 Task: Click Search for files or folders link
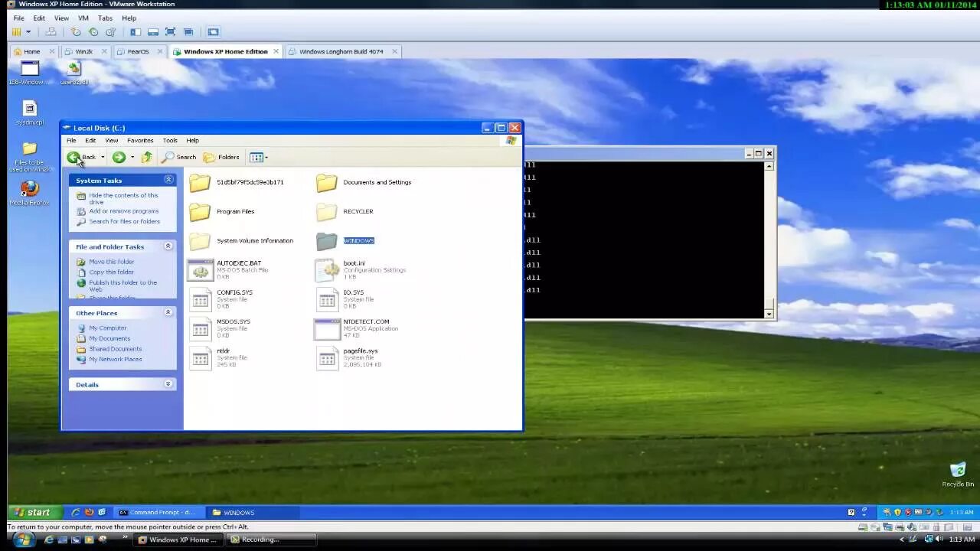125,221
